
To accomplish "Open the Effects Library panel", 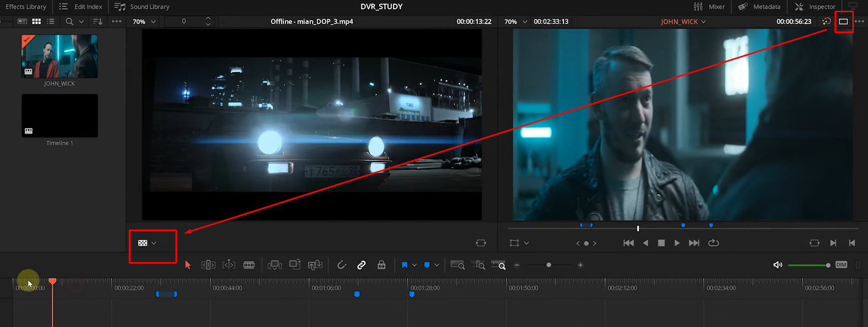I will click(25, 7).
